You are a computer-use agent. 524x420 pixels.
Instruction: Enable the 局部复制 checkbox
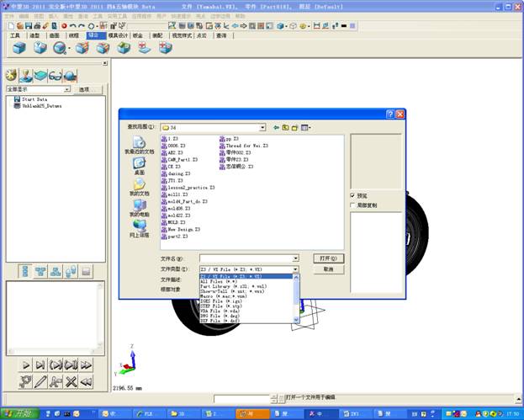coord(352,205)
